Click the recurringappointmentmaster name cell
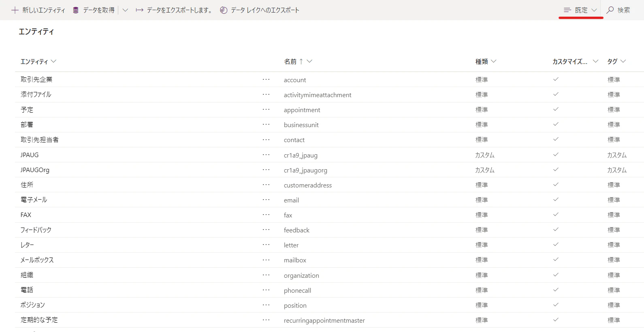The image size is (644, 332). tap(324, 321)
